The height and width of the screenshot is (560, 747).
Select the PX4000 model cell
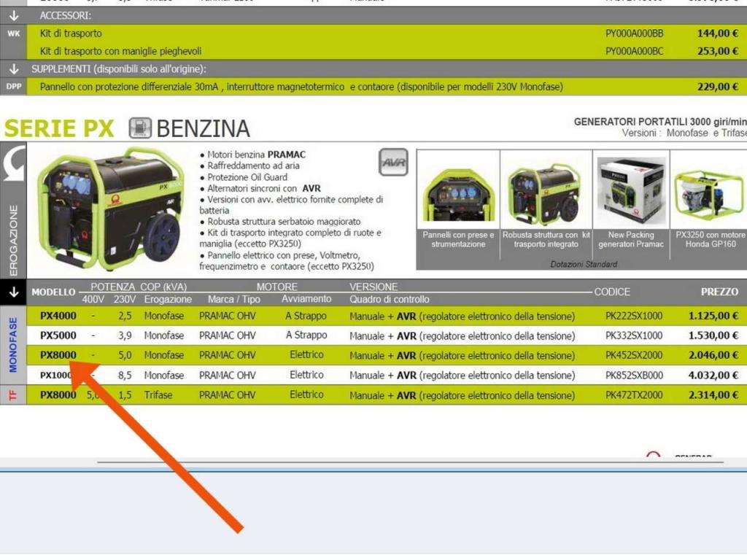pyautogui.click(x=58, y=316)
